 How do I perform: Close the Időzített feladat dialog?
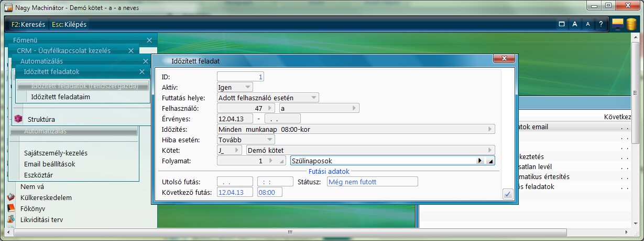504,59
